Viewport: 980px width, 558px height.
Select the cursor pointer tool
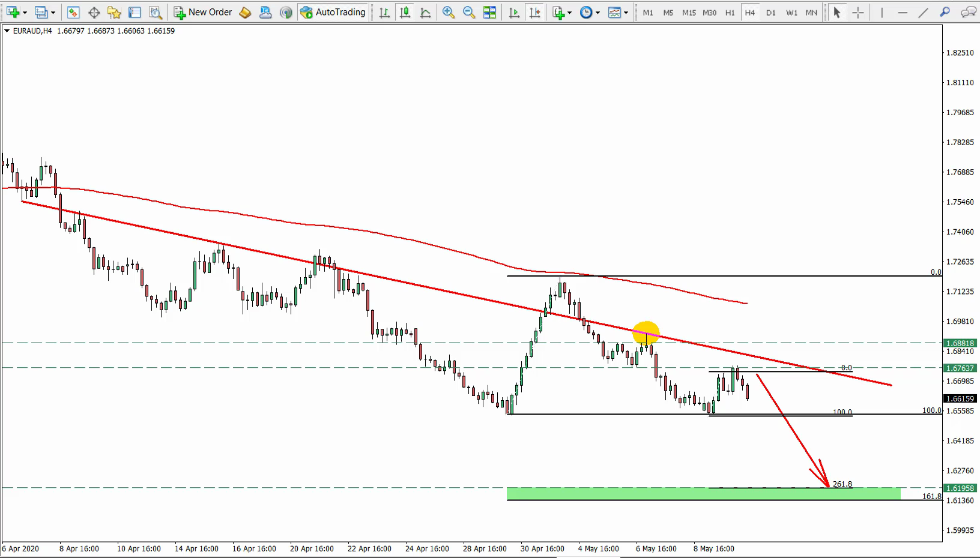(837, 12)
